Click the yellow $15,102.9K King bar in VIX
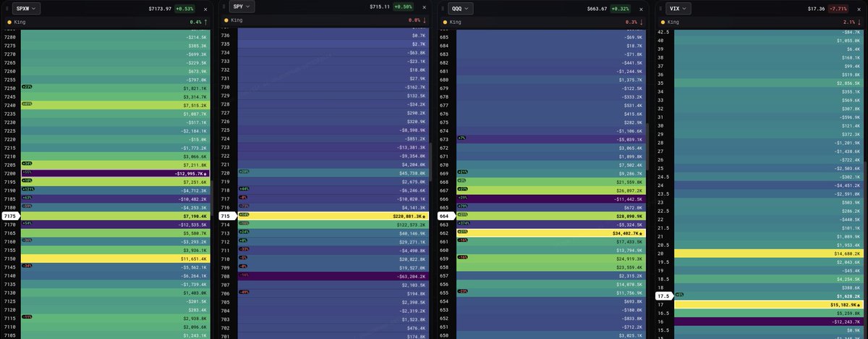Viewport: 868px width, 339px height. [769, 305]
